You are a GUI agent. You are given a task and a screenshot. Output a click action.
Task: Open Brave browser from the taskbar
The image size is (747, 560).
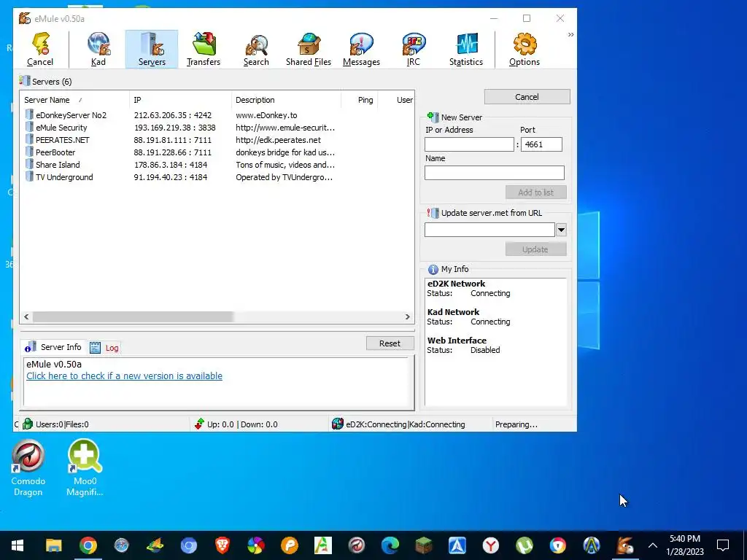coord(222,545)
